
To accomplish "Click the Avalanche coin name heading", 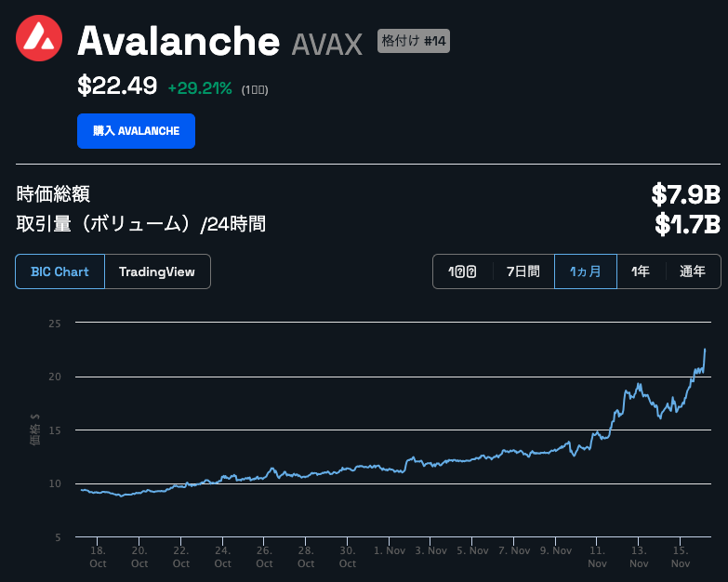I will (179, 41).
